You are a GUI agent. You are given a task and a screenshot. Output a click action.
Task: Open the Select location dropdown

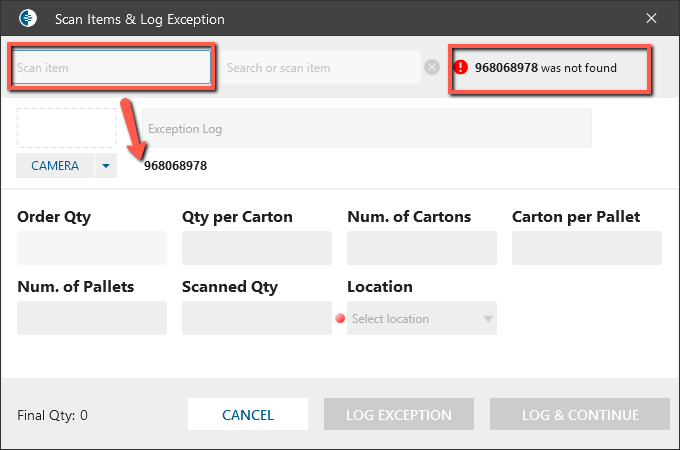pyautogui.click(x=422, y=319)
